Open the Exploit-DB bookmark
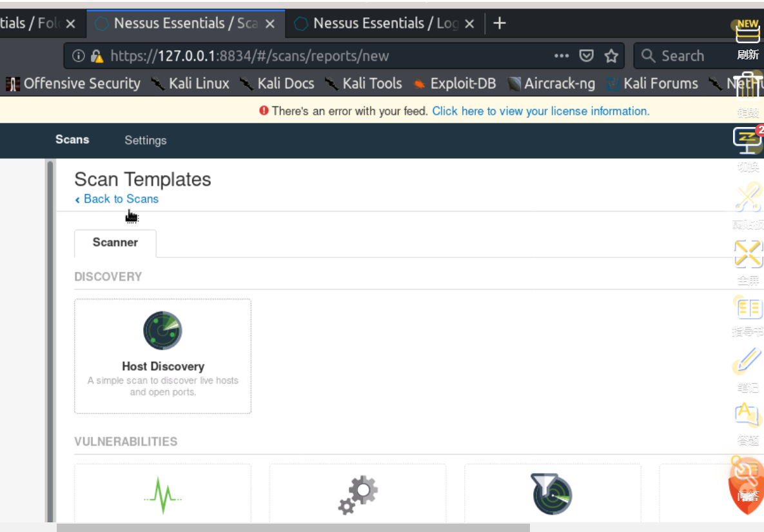This screenshot has width=764, height=532. pyautogui.click(x=455, y=84)
